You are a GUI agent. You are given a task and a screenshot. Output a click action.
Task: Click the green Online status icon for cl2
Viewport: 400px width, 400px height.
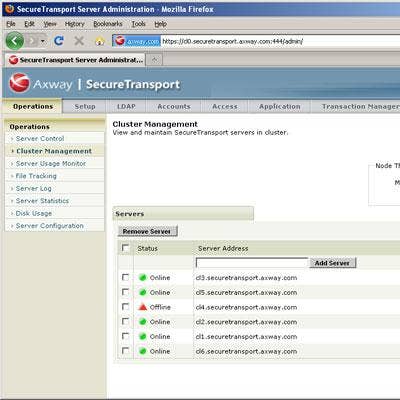(x=143, y=322)
